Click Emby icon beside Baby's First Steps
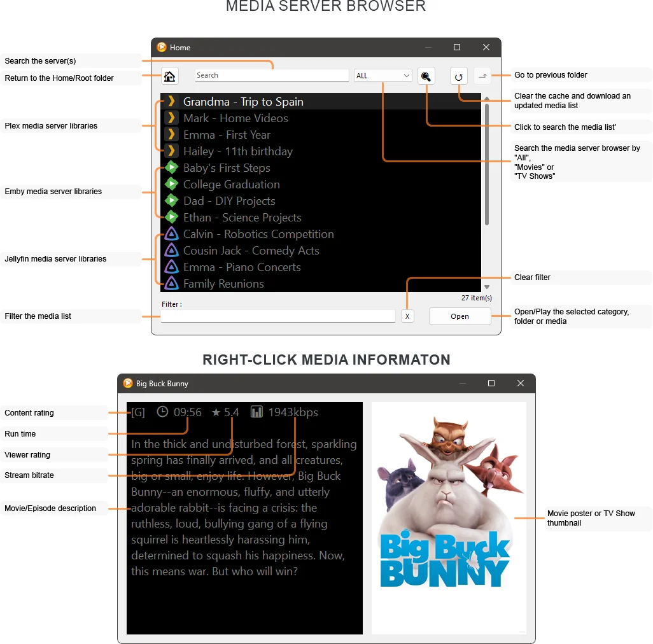This screenshot has width=653, height=644. click(171, 167)
